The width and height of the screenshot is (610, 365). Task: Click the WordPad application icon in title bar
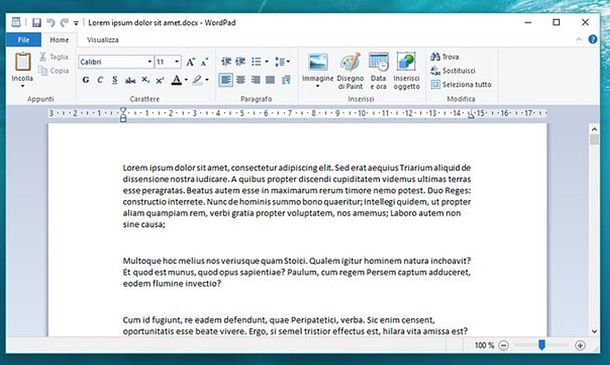16,22
